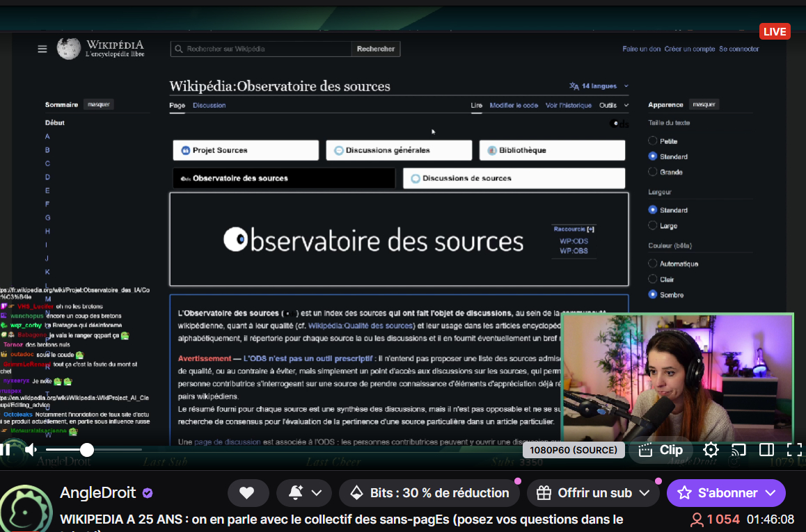Open the notification bell dropdown

(305, 493)
